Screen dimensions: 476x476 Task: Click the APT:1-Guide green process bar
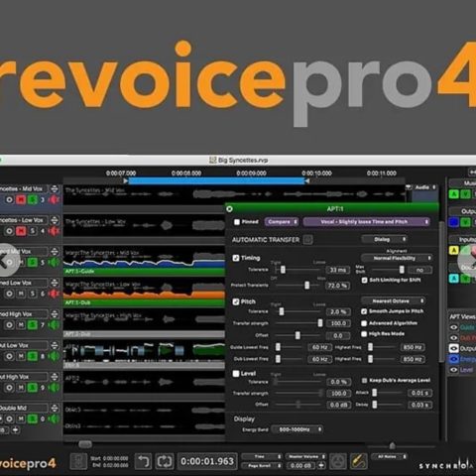tap(144, 272)
